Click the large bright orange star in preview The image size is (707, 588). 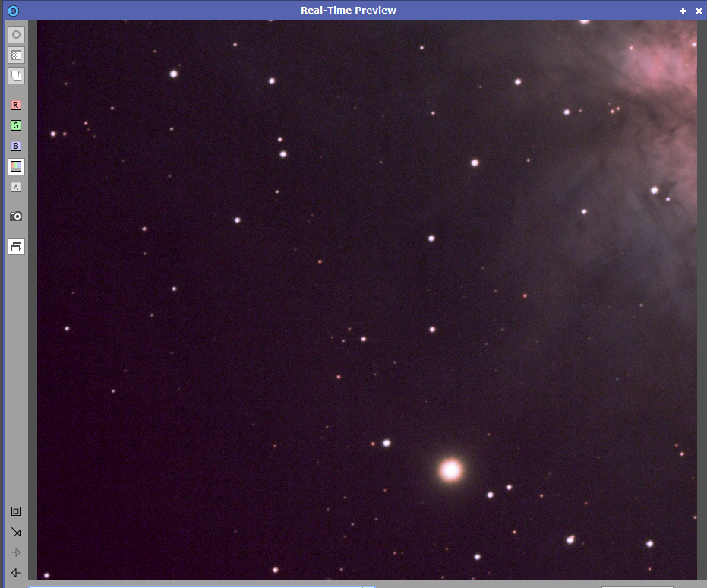tap(450, 470)
